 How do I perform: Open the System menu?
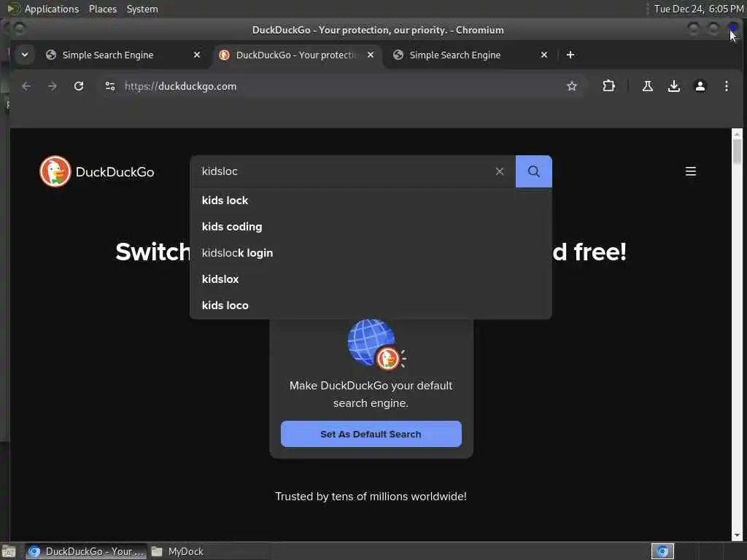click(x=142, y=9)
